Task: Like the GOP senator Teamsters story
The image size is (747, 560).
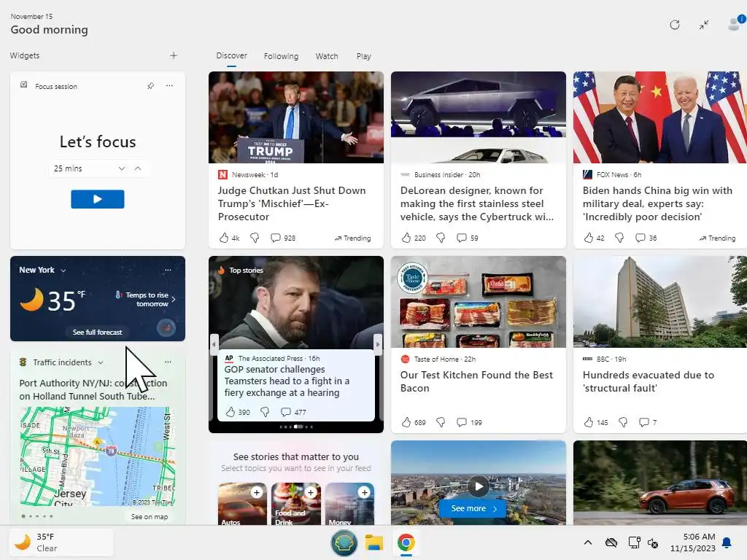Action: [x=231, y=412]
